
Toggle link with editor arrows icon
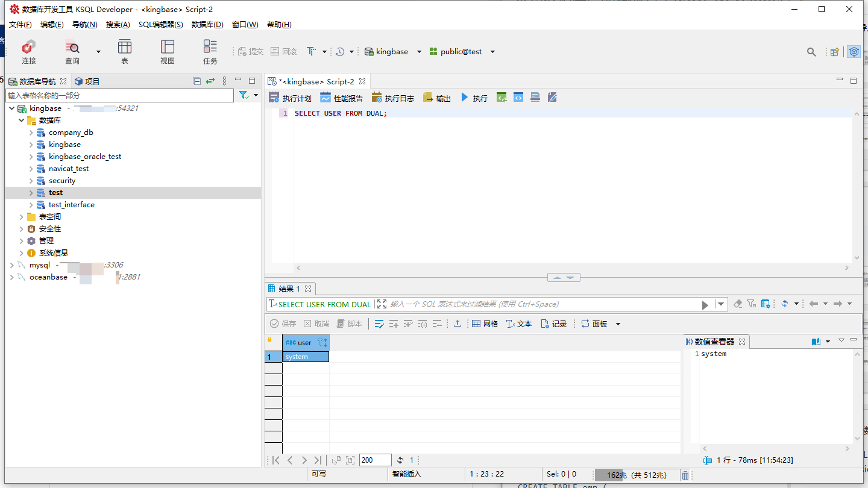(210, 81)
